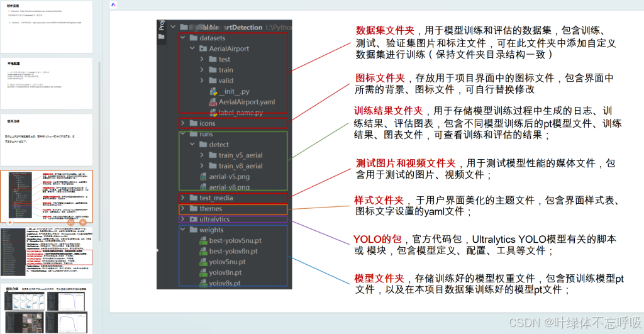Click the file icon of best-yolov5nu.pt
644x334 pixels.
point(203,241)
